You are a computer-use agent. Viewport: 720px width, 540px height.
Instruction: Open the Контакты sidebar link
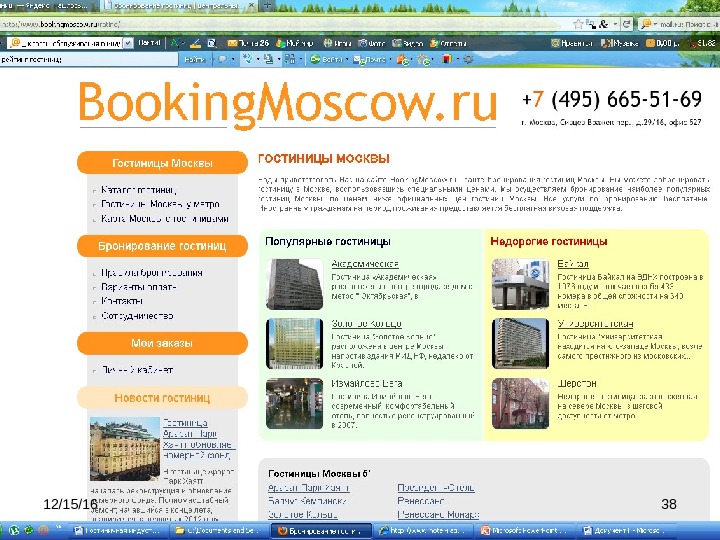point(122,301)
